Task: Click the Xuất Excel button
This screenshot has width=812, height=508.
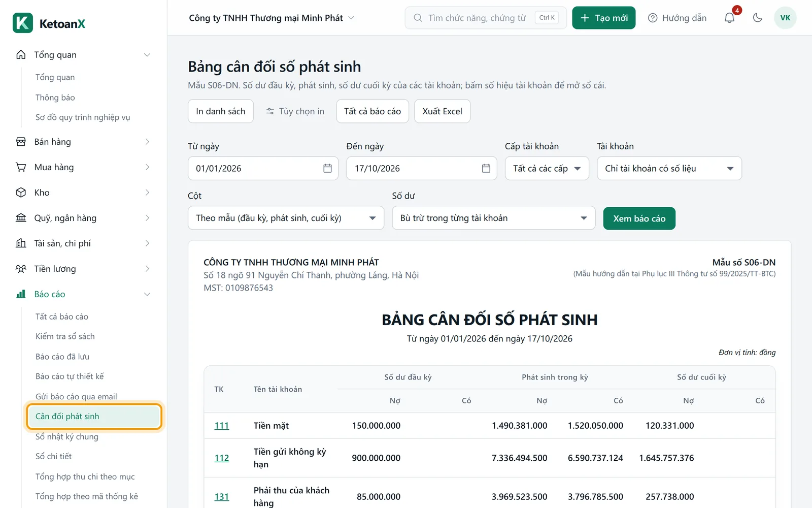Action: [x=442, y=111]
